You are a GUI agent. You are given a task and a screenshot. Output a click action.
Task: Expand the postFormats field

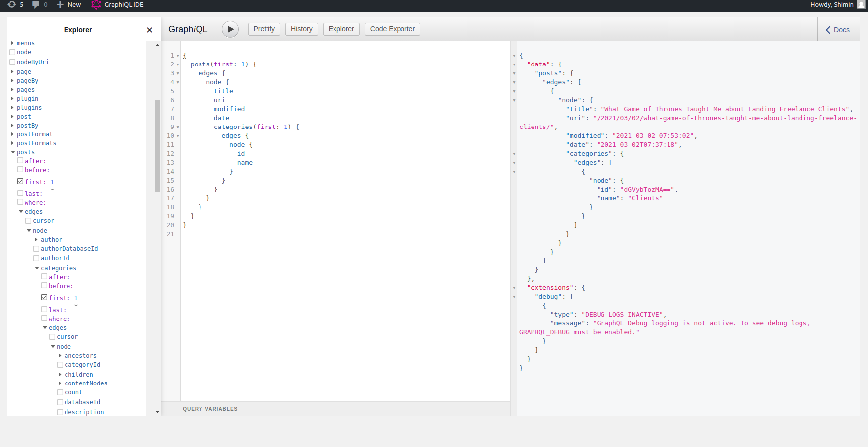tap(12, 143)
